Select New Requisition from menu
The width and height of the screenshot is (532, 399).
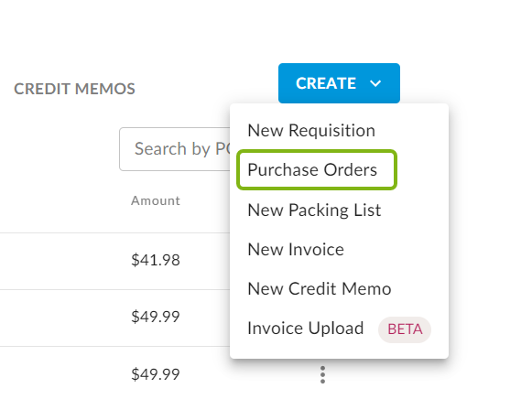pyautogui.click(x=311, y=131)
